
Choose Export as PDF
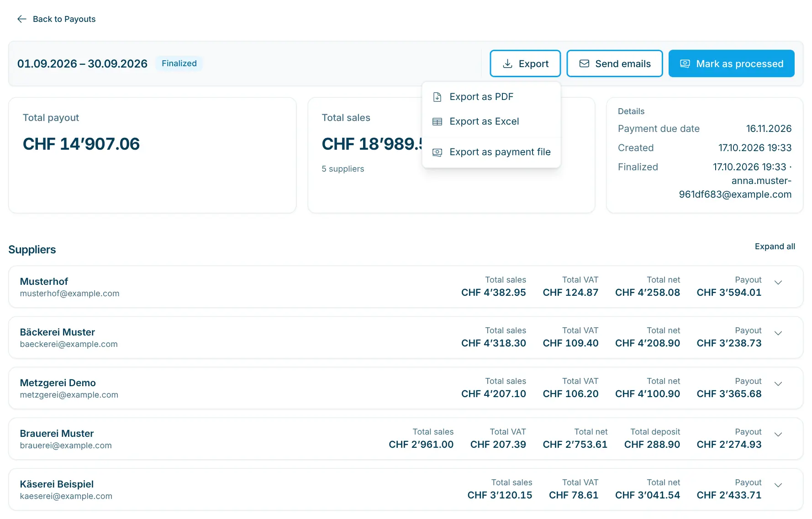coord(491,97)
